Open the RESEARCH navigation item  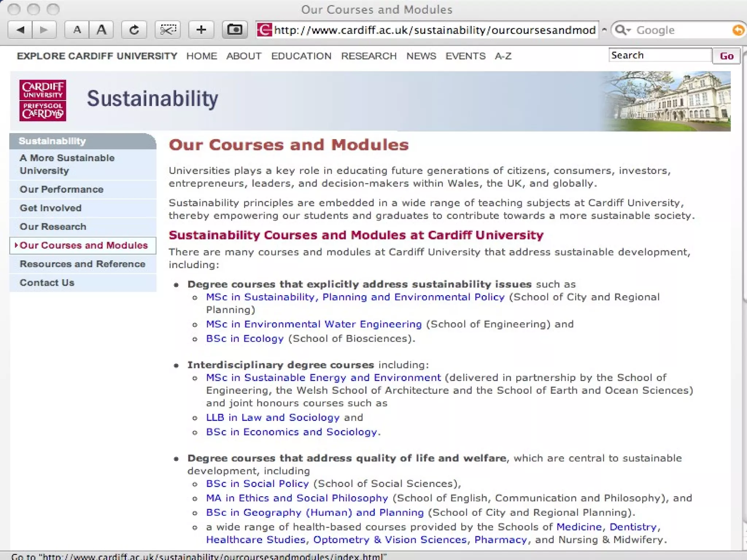pyautogui.click(x=368, y=56)
